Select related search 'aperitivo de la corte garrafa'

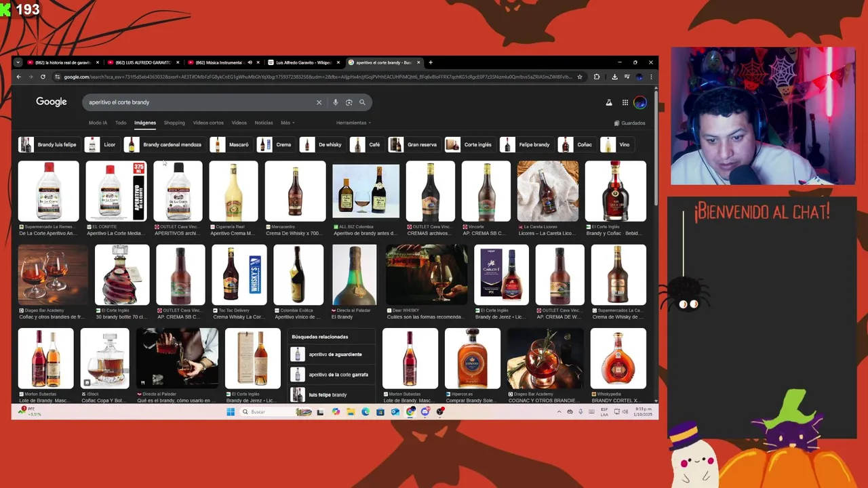[x=332, y=374]
